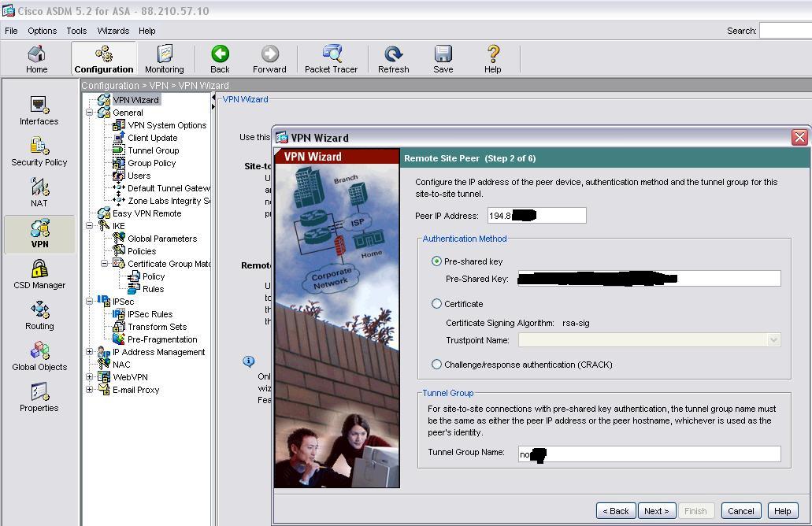
Task: Select VPN System Options tree node
Action: click(167, 125)
